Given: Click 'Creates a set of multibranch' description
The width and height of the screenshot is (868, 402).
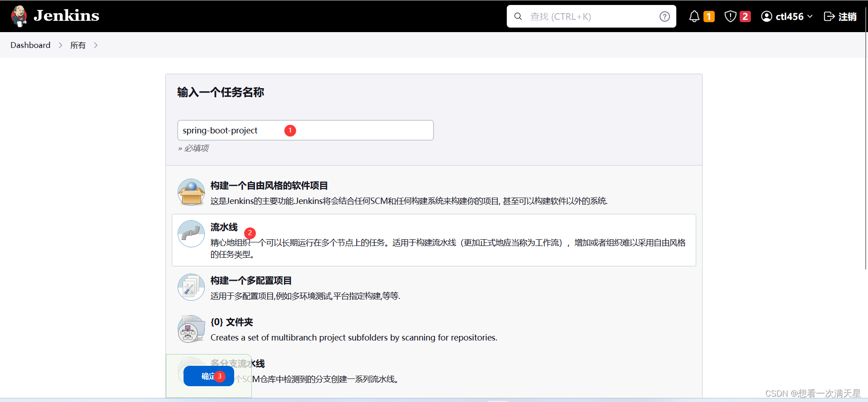Looking at the screenshot, I should 354,337.
